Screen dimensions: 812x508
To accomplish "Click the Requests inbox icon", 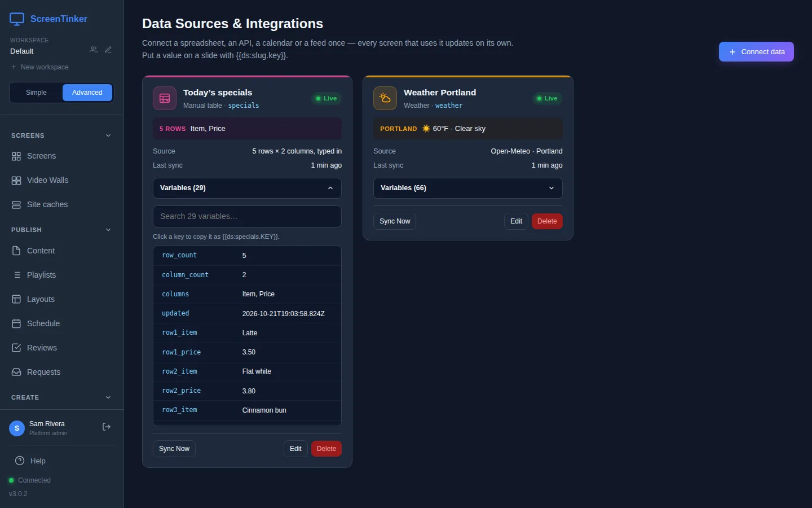I will 16,372.
